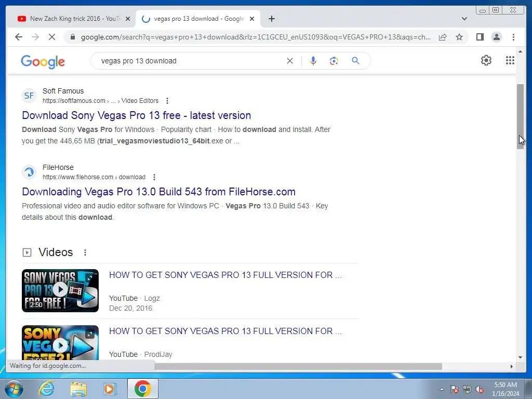The width and height of the screenshot is (532, 399).
Task: Click the horizontal scrollbar right arrow
Action: (512, 366)
